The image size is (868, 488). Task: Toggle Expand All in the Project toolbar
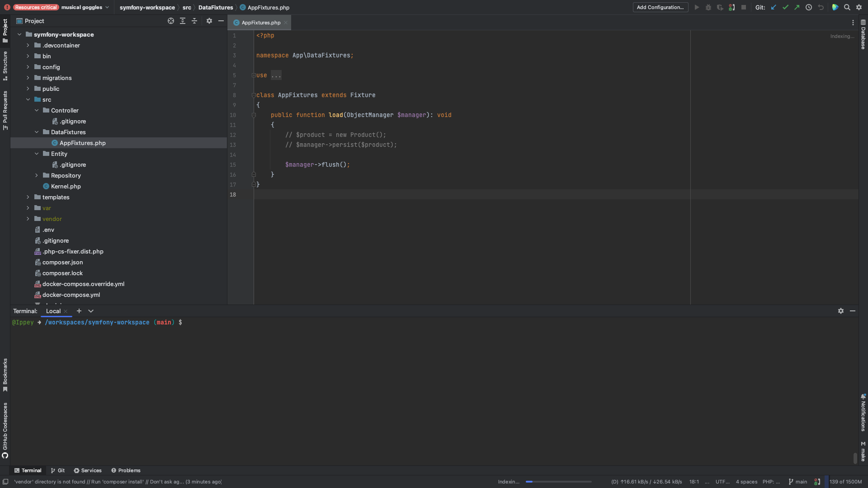(x=183, y=21)
